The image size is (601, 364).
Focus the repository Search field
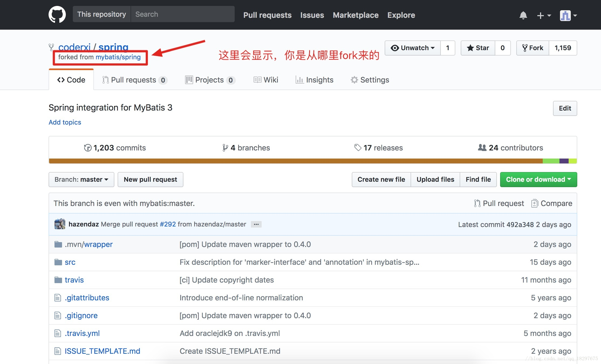[x=183, y=14]
